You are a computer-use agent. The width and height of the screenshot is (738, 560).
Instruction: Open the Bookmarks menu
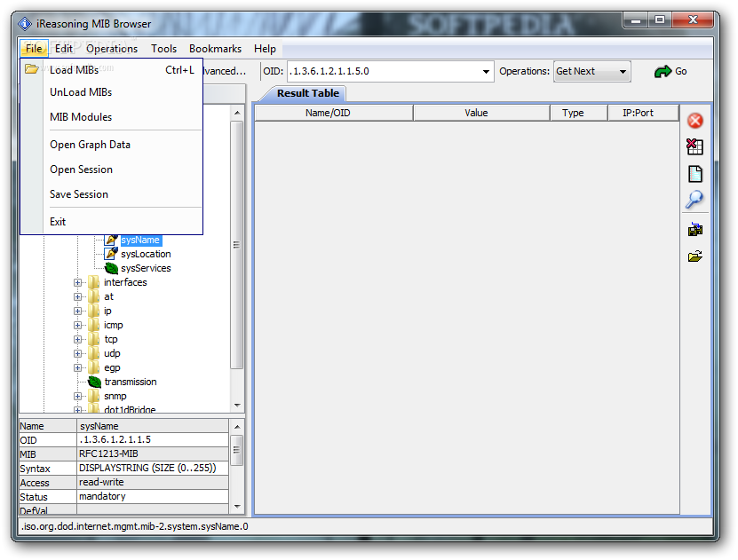tap(215, 49)
